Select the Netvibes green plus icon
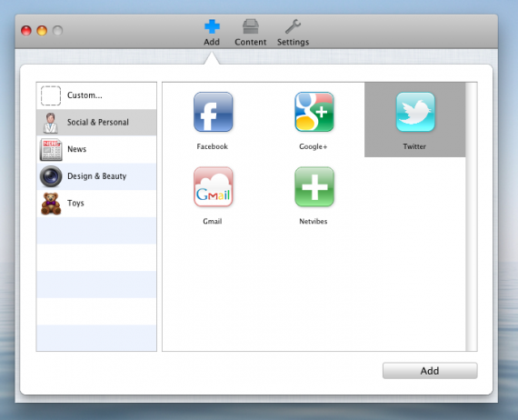Screen dimensions: 518x420 coord(314,186)
